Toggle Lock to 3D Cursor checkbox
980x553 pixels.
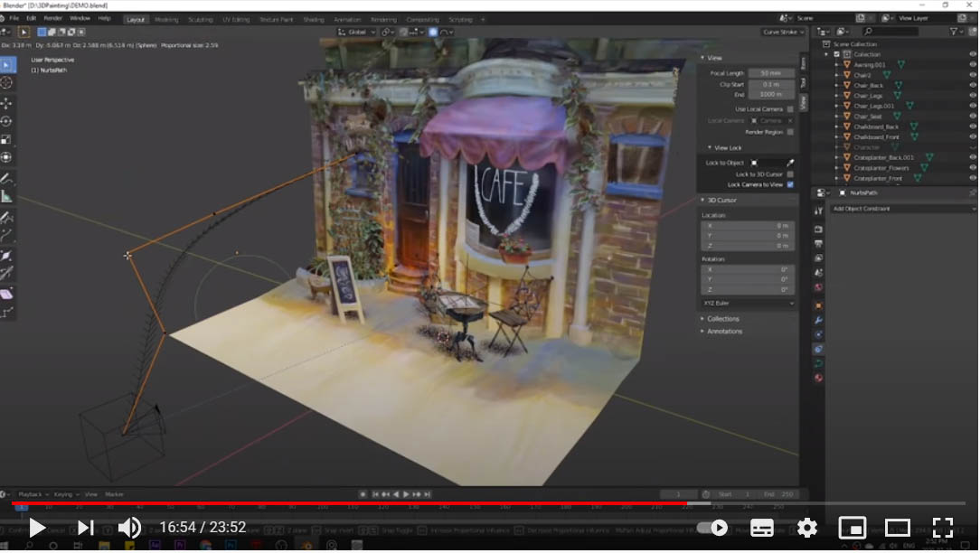click(790, 174)
